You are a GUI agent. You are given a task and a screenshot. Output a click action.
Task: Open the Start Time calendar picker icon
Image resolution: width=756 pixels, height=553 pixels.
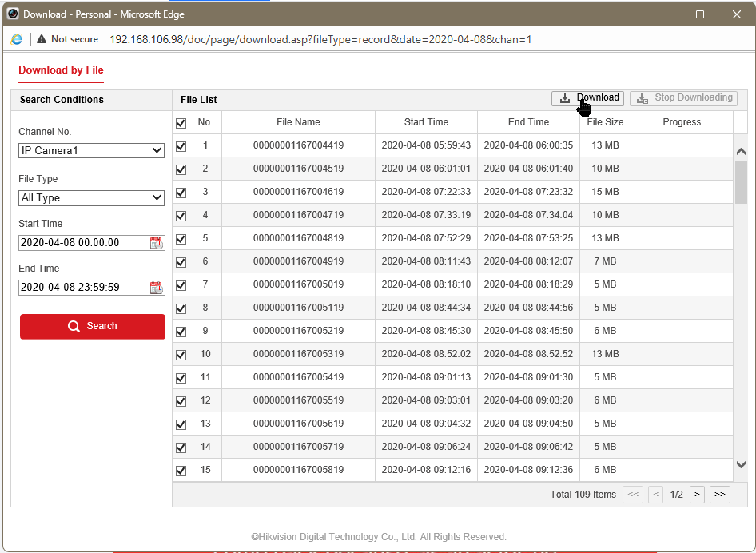(x=156, y=243)
